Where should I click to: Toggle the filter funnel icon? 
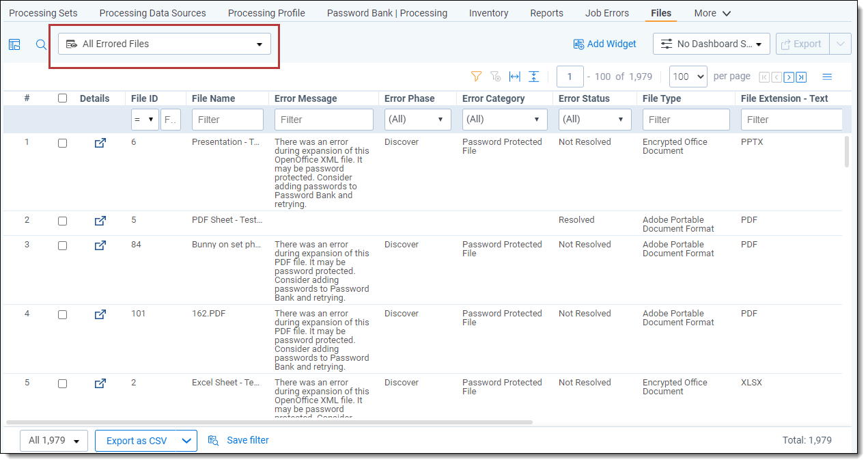(x=477, y=77)
